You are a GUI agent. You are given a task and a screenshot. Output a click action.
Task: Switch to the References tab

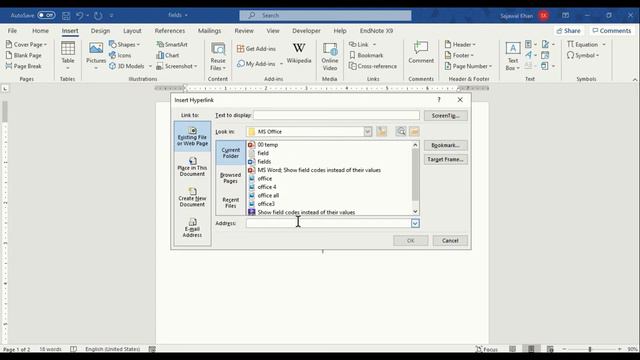click(170, 31)
